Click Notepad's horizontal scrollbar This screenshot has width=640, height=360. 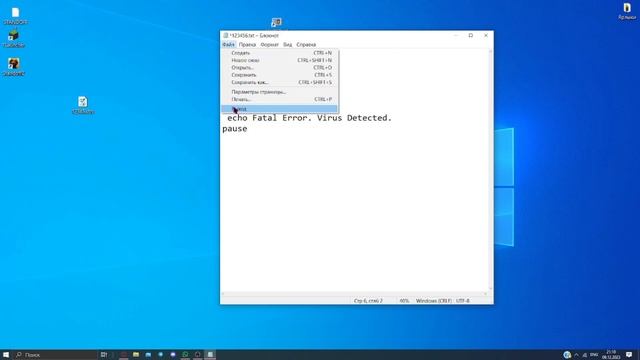click(x=354, y=294)
